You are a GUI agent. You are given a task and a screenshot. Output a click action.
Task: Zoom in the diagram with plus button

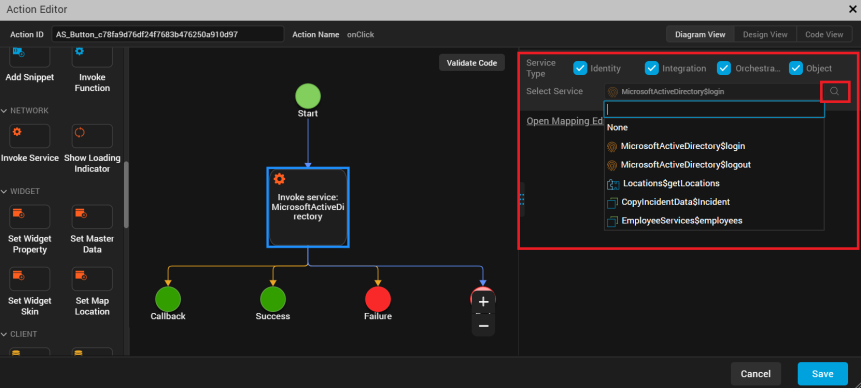pyautogui.click(x=483, y=302)
